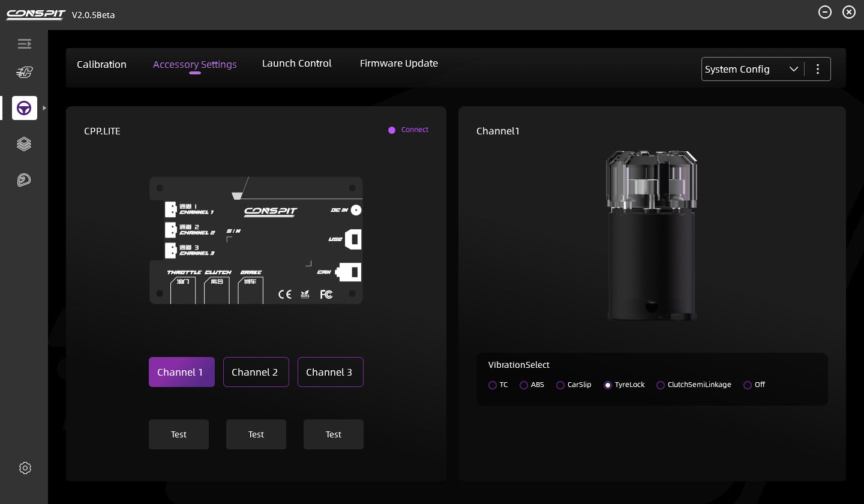864x504 pixels.
Task: Click the three-dot more options icon
Action: point(817,69)
